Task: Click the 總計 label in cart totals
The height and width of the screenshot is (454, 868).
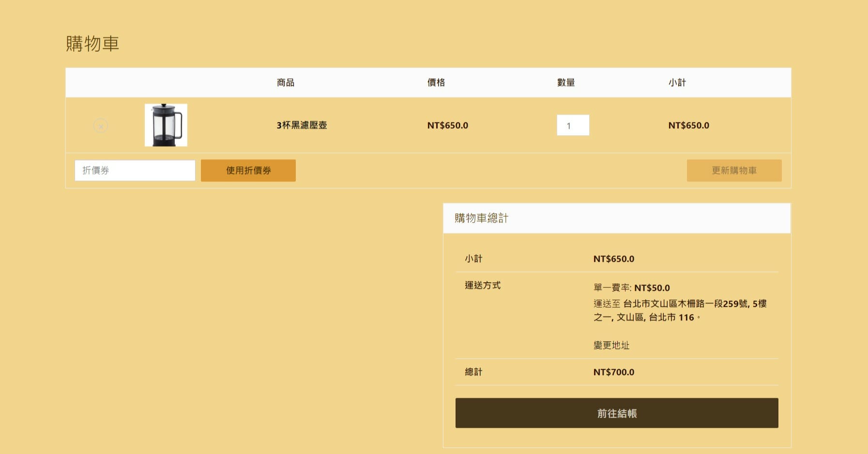Action: [473, 372]
